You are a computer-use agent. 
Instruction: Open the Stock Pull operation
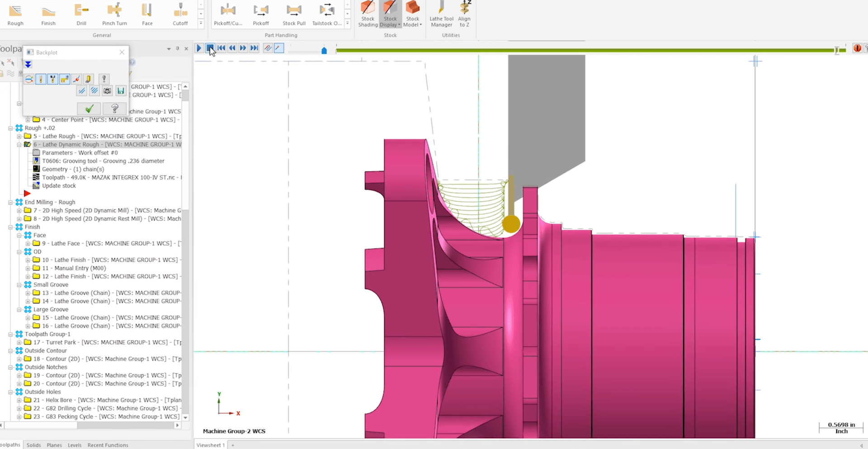click(x=294, y=14)
